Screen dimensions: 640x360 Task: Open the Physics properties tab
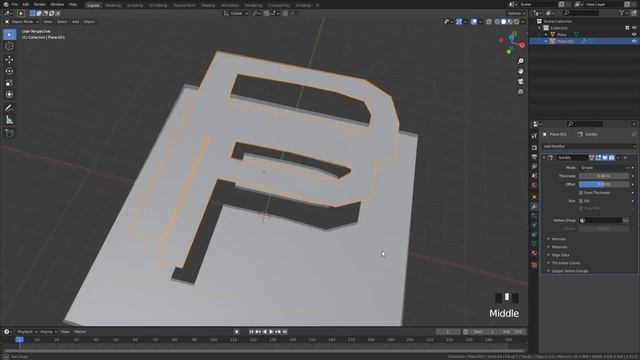tap(534, 225)
